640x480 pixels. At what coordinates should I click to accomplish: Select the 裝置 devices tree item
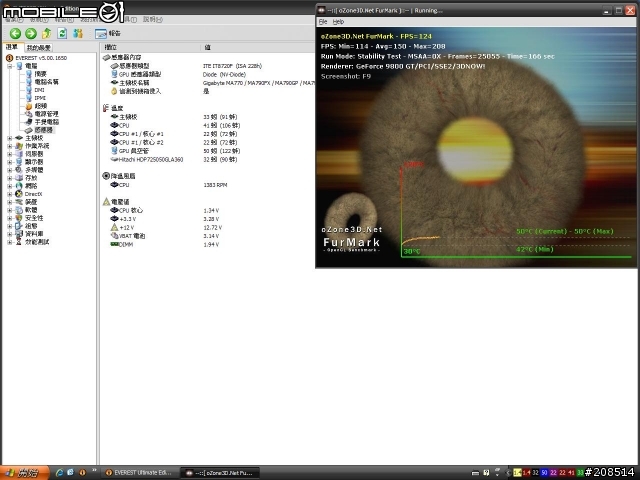click(x=27, y=202)
